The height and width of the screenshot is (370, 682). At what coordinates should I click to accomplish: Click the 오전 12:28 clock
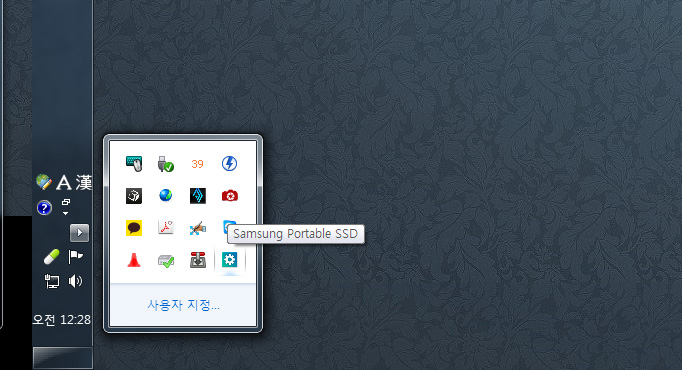click(x=62, y=320)
